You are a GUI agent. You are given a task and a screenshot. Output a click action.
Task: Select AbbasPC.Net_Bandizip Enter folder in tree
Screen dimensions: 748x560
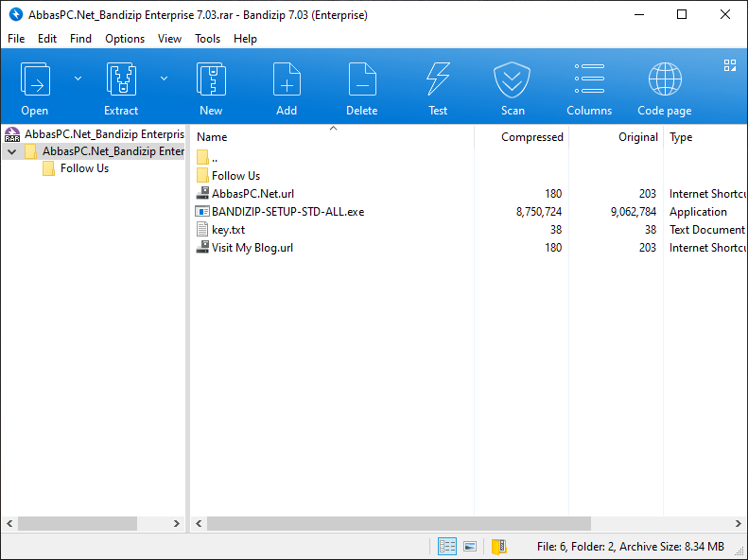(x=104, y=151)
